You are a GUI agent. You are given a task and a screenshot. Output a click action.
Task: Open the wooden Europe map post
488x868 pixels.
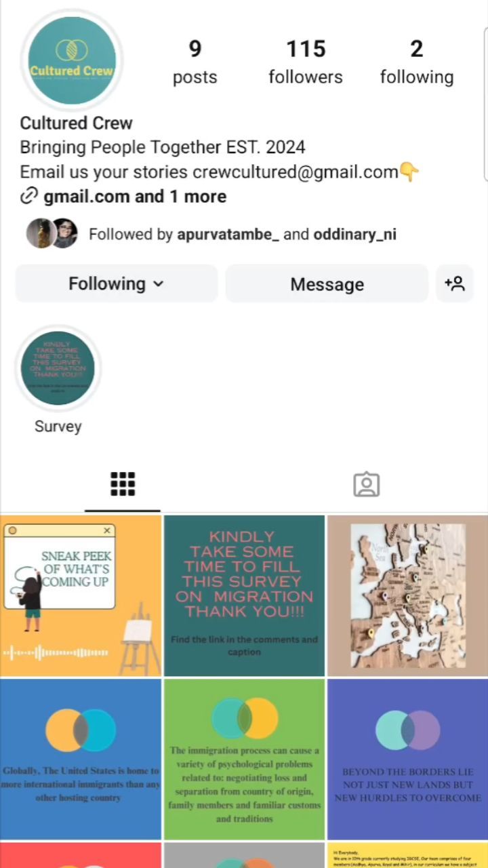[x=407, y=595]
